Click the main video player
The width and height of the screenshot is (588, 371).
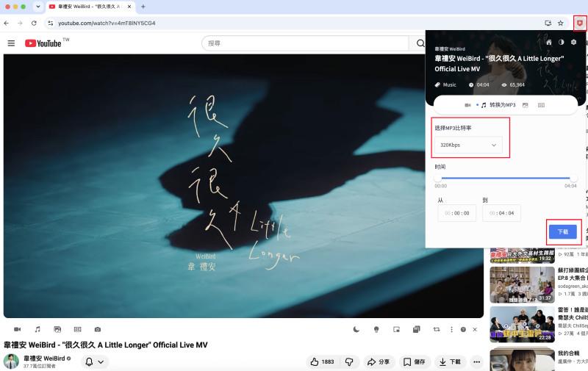243,186
